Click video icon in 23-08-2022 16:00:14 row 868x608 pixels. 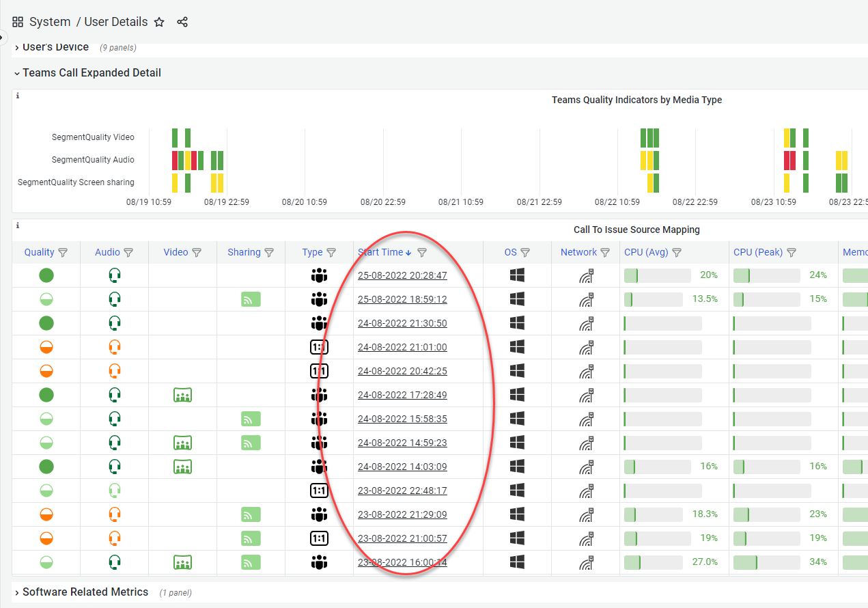click(x=182, y=562)
